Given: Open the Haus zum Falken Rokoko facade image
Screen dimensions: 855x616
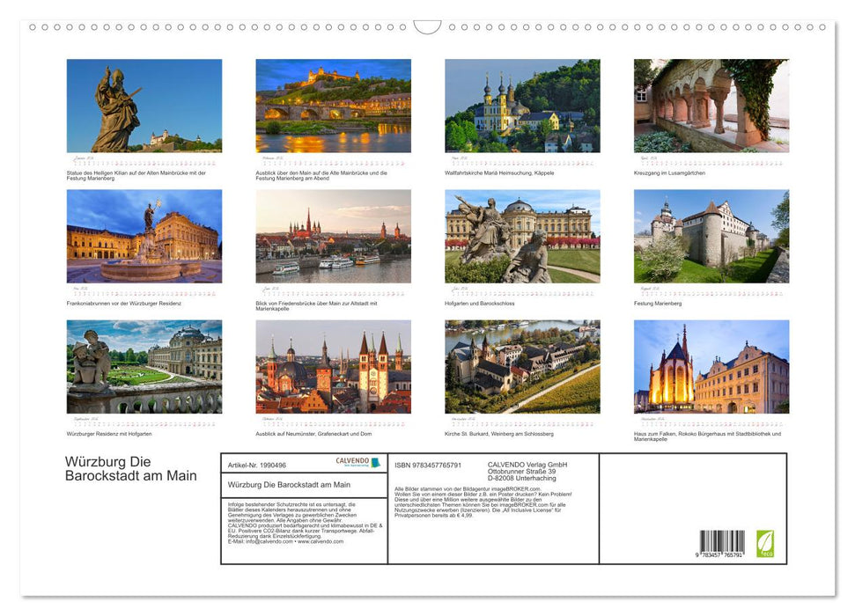Looking at the screenshot, I should pyautogui.click(x=710, y=368).
